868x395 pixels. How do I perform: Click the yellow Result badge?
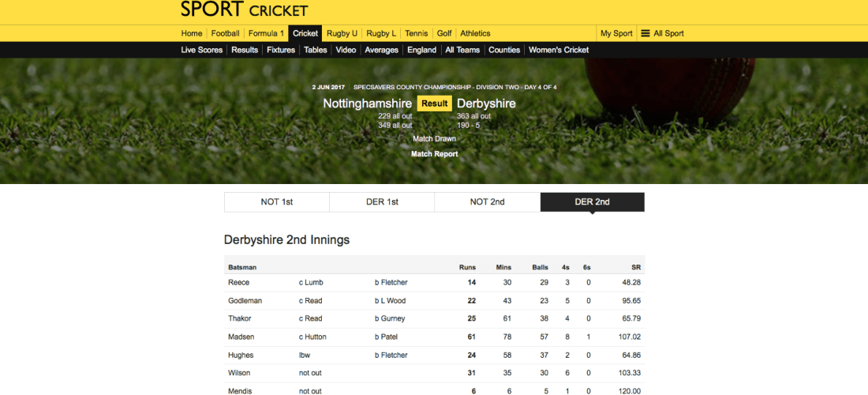434,103
